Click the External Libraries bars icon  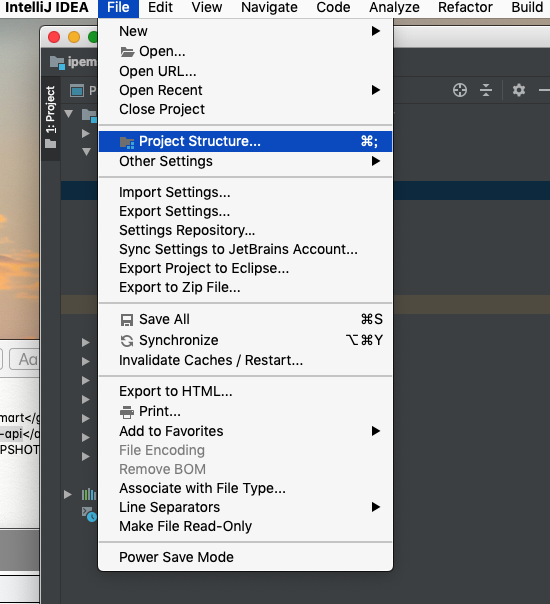[89, 494]
